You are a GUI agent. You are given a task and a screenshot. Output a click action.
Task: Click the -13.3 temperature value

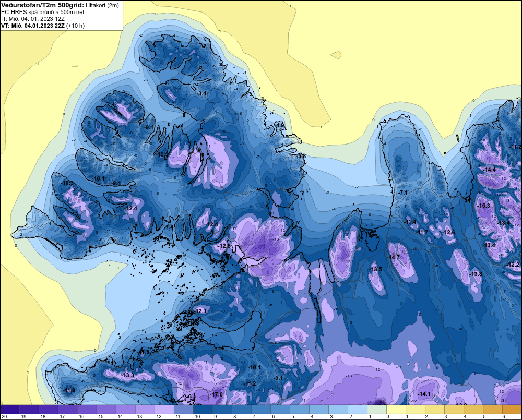point(127,376)
